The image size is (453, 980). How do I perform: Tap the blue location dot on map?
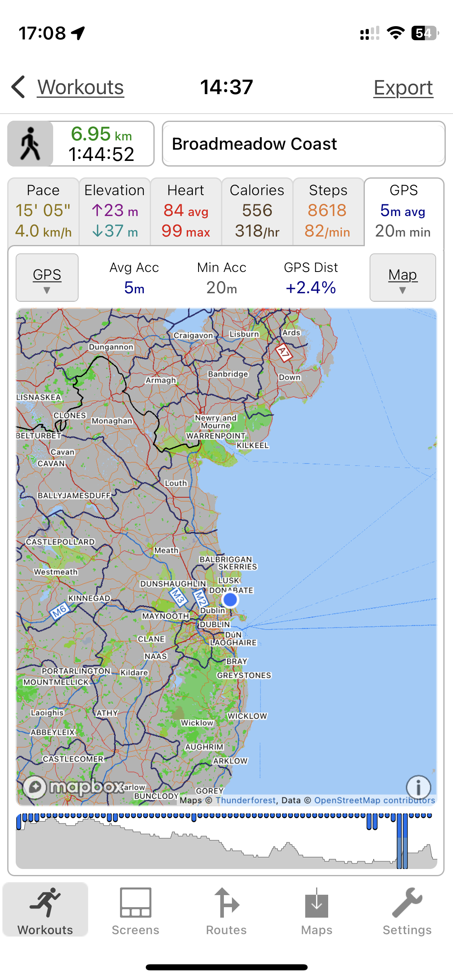tap(230, 600)
